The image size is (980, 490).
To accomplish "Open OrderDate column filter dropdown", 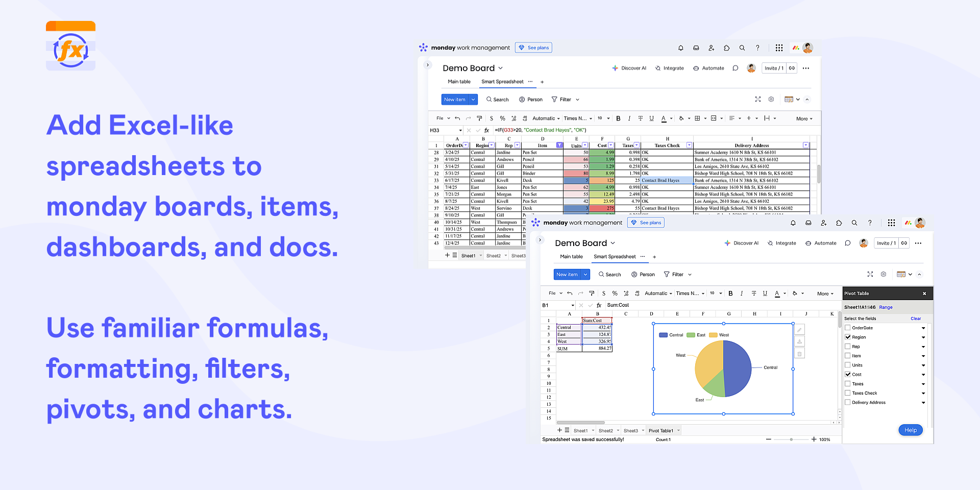I will tap(465, 145).
